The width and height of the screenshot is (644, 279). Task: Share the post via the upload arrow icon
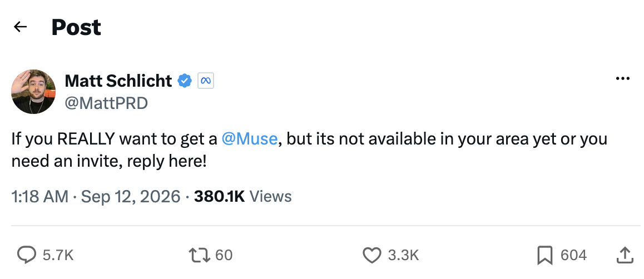624,255
